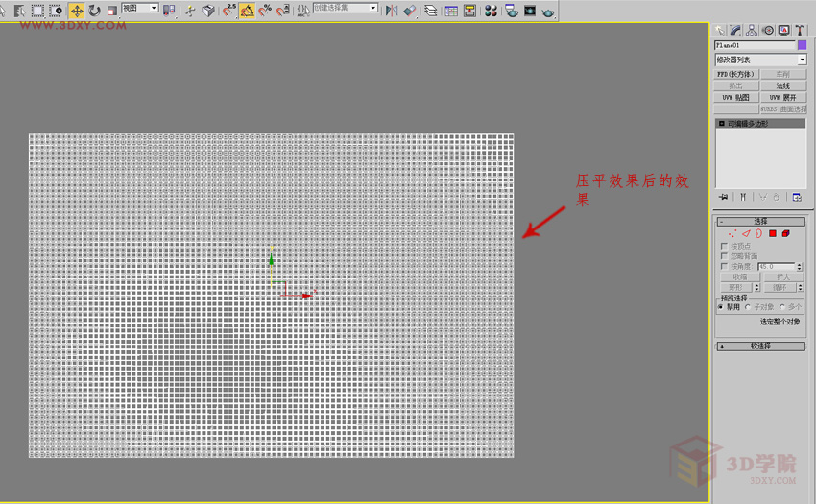816x504 pixels.
Task: Click the configure modifier sets icon
Action: tap(797, 197)
